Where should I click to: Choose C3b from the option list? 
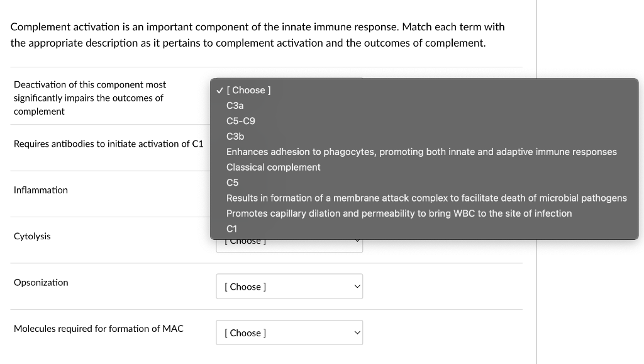(x=235, y=136)
